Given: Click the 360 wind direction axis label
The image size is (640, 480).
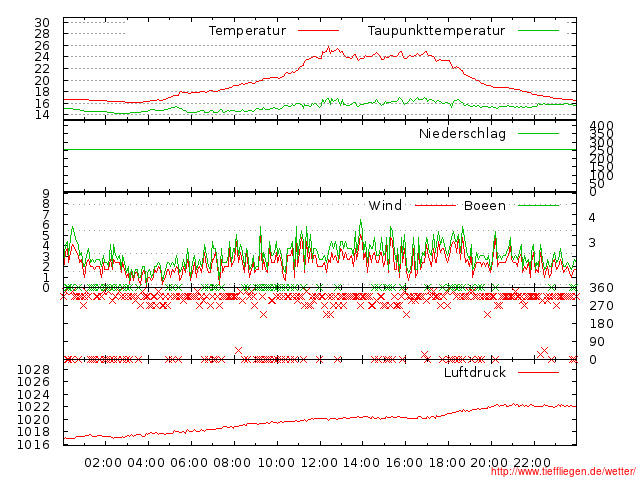Looking at the screenshot, I should [x=601, y=288].
